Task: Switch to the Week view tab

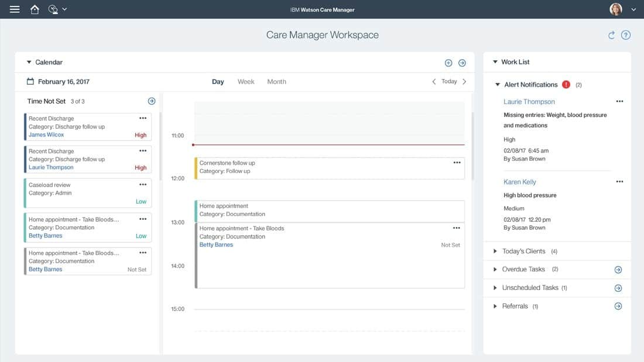Action: coord(246,82)
